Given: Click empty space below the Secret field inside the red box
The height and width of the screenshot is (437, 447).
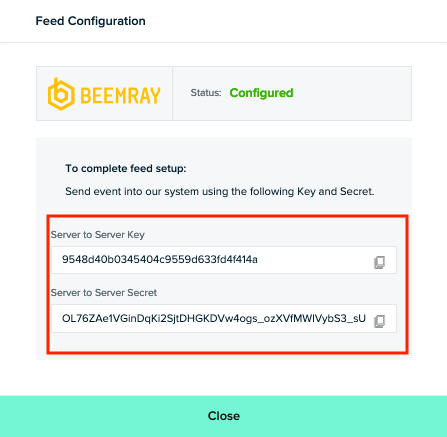Looking at the screenshot, I should click(227, 342).
